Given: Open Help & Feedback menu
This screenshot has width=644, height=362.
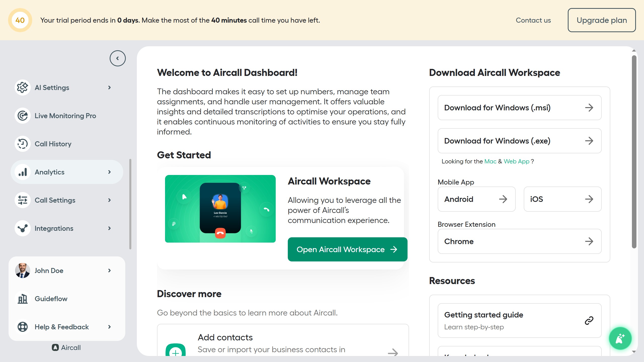Looking at the screenshot, I should coord(67,327).
